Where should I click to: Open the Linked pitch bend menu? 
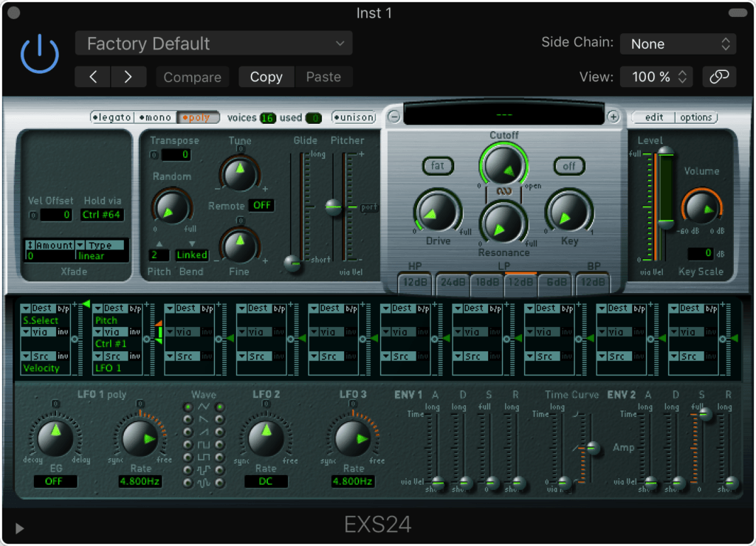point(191,255)
